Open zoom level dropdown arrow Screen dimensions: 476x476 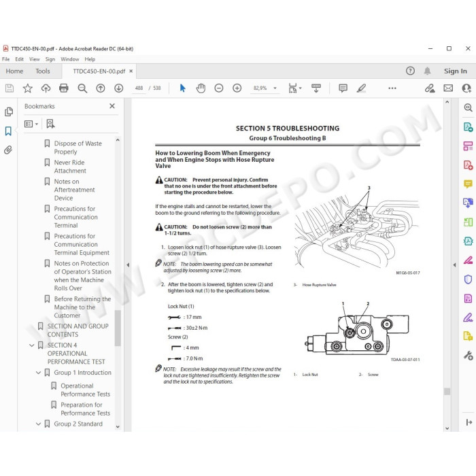(x=275, y=88)
